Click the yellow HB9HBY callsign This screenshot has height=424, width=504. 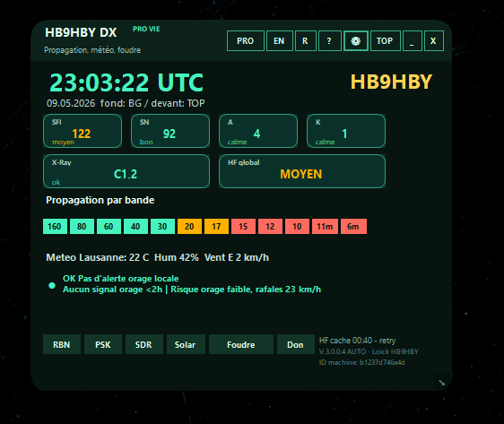pyautogui.click(x=391, y=82)
